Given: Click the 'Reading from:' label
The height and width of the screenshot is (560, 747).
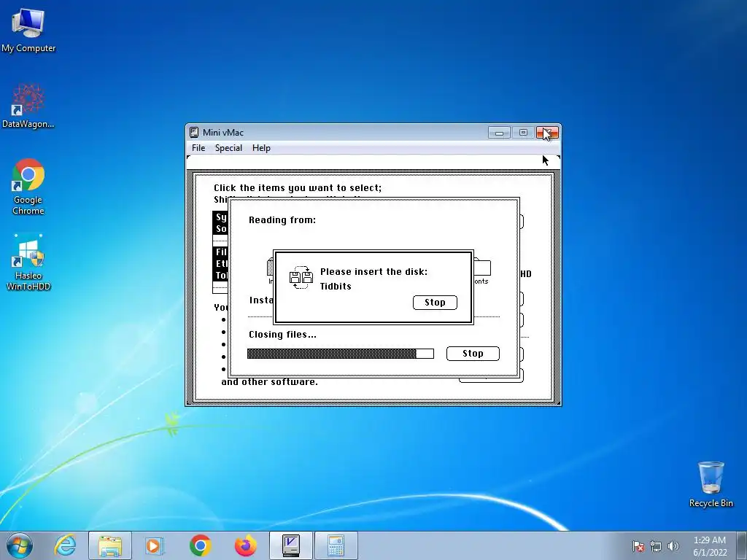Looking at the screenshot, I should (x=282, y=220).
